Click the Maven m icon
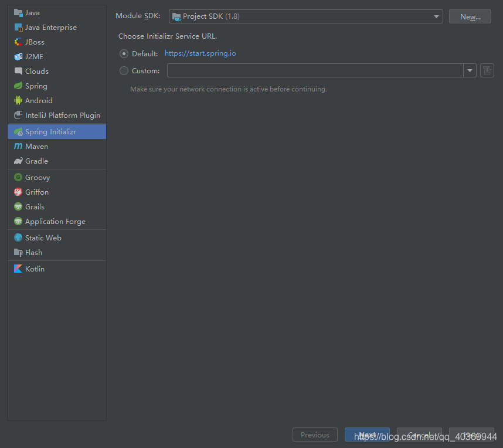The height and width of the screenshot is (448, 503). [18, 147]
